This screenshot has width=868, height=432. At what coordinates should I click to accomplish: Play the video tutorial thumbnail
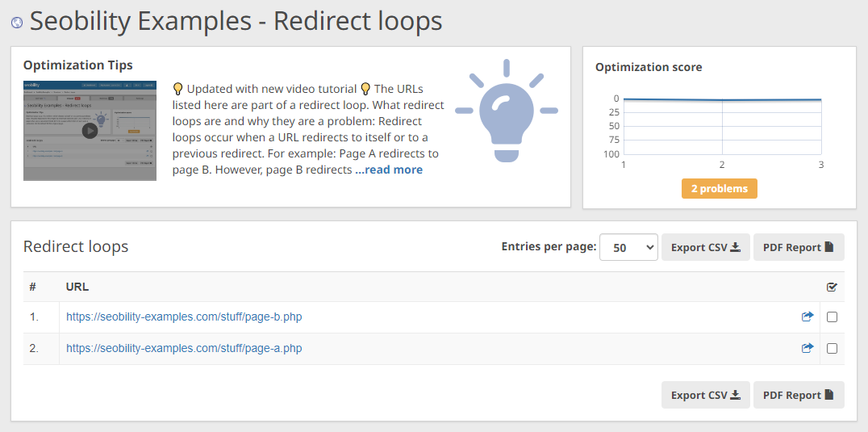coord(90,131)
